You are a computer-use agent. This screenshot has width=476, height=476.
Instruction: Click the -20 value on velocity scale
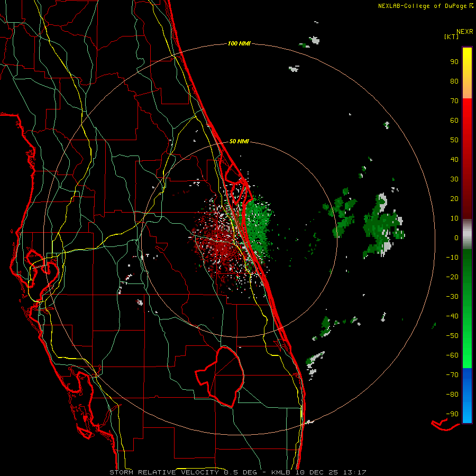[452, 277]
